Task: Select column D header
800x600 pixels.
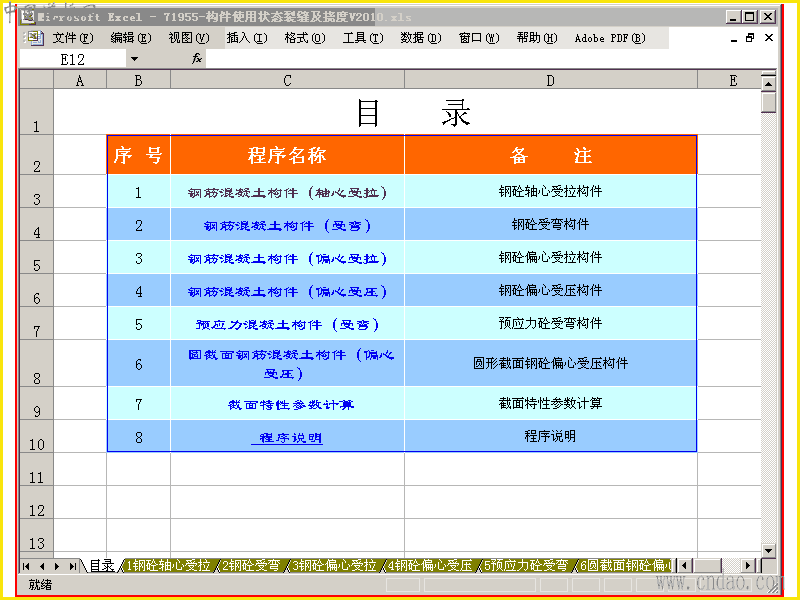Action: (551, 81)
